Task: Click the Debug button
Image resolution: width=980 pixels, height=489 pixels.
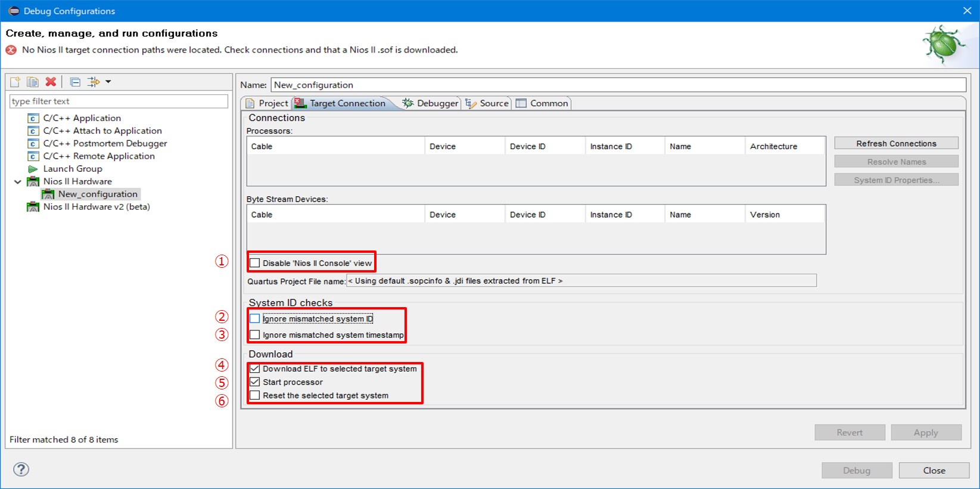Action: (x=857, y=471)
